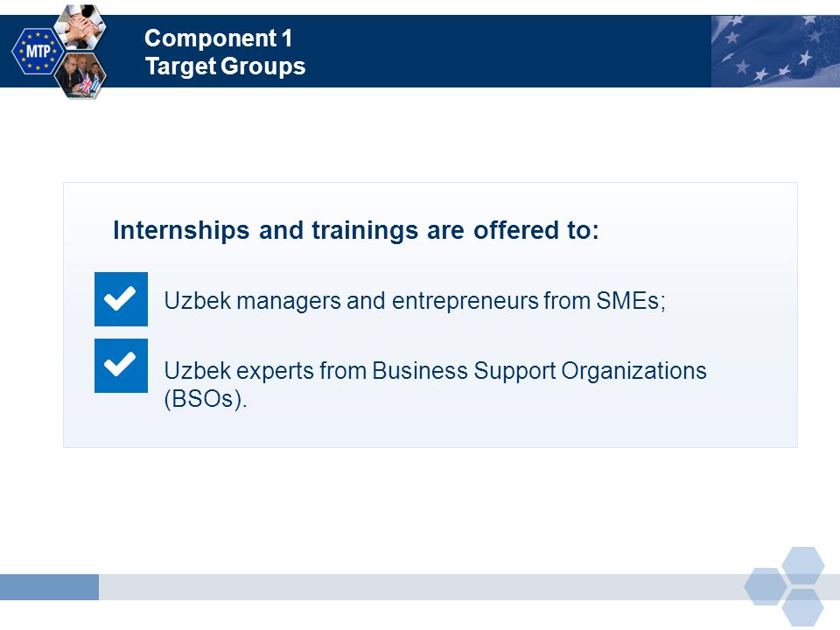Click the top light-blue hexagon decoration
840x630 pixels.
tap(803, 565)
